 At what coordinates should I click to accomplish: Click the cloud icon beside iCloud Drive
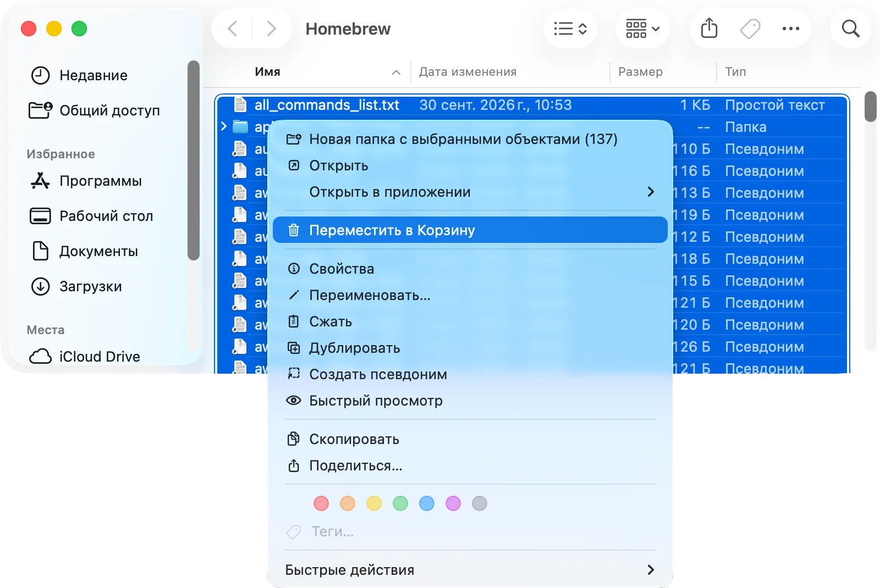[40, 357]
